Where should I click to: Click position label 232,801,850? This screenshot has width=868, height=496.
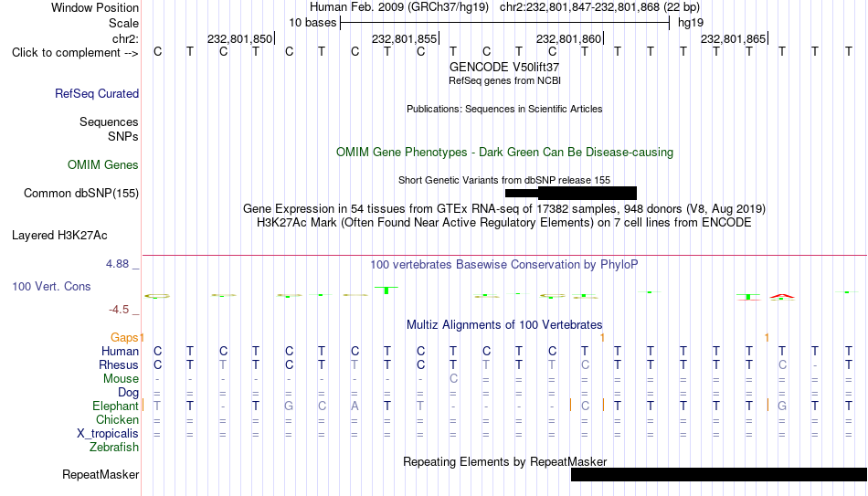[239, 38]
